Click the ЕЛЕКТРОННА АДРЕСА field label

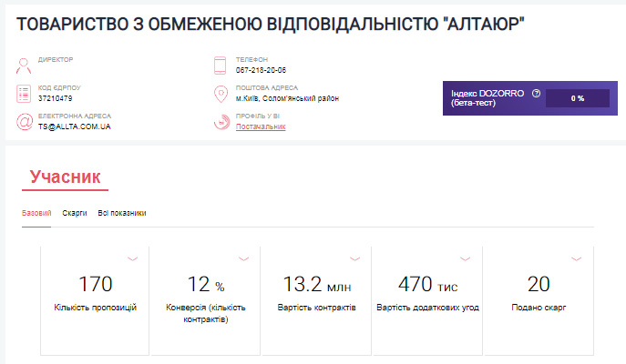[75, 116]
